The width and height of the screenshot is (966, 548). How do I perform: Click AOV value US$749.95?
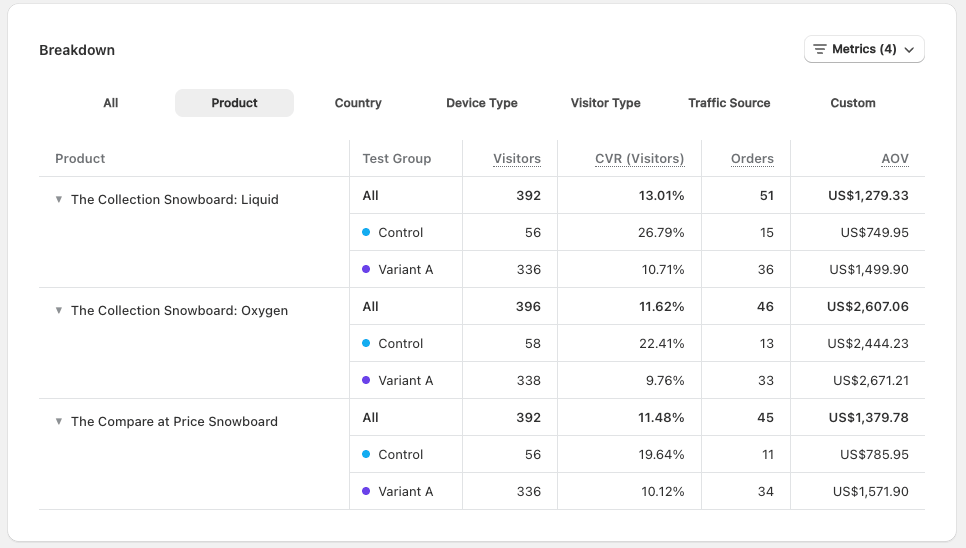(874, 233)
